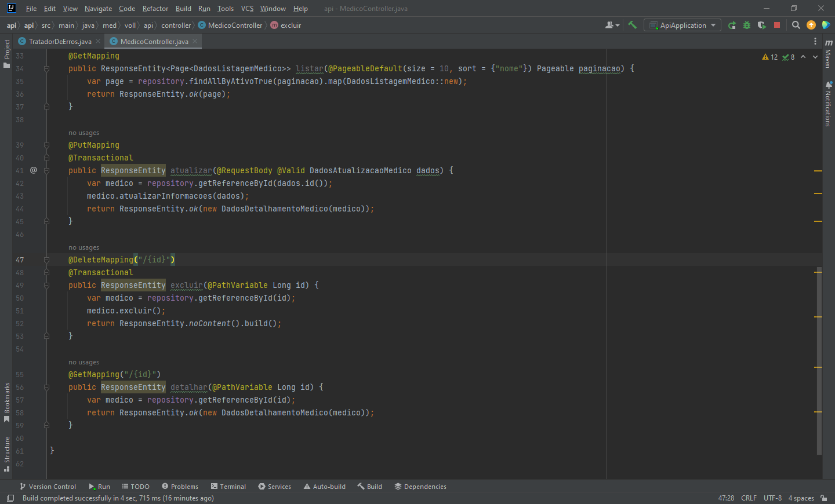Click the tool window quick access icon
The width and height of the screenshot is (835, 504).
click(10, 498)
